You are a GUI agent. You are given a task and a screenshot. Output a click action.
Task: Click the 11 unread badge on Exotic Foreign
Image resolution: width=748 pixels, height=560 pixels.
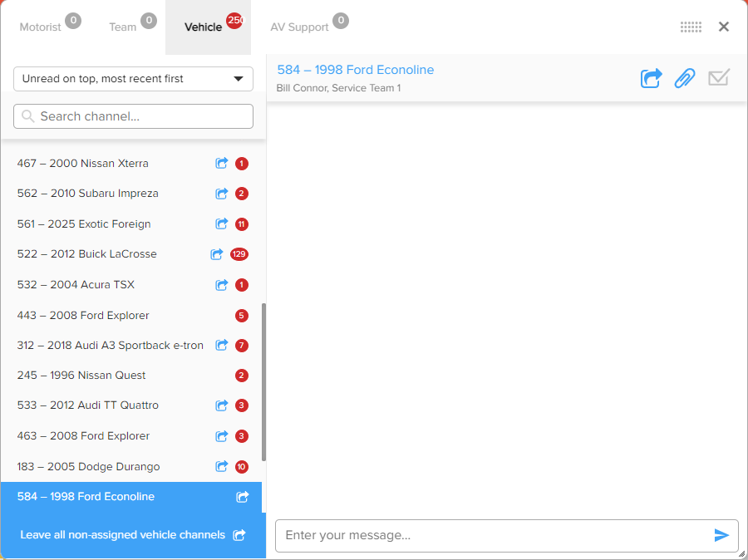click(241, 224)
